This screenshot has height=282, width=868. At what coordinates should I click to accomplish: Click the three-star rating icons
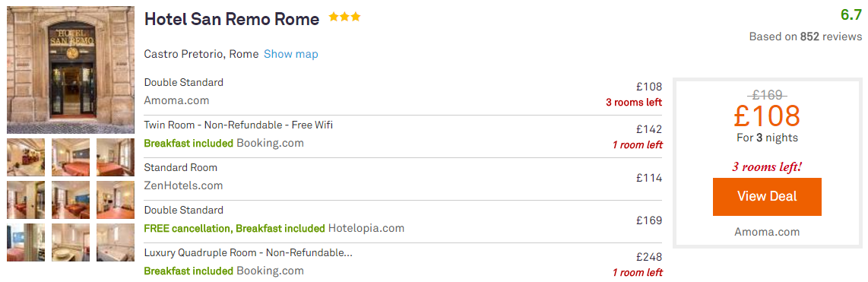344,17
